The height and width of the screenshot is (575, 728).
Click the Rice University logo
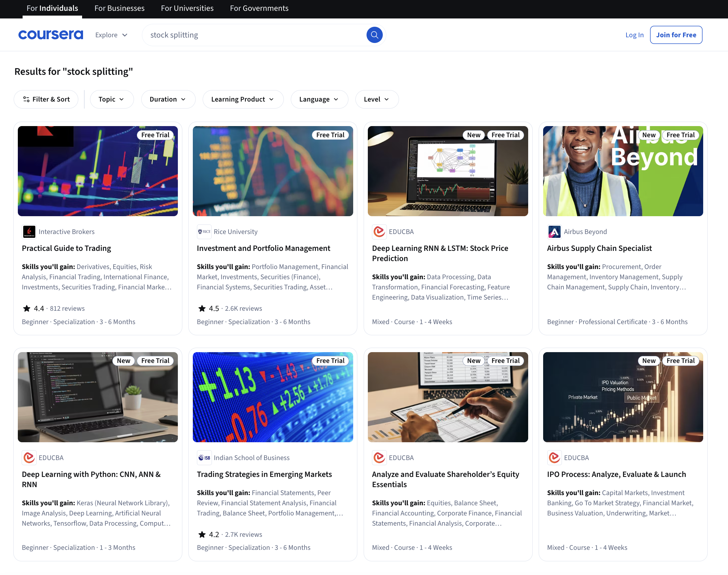click(204, 231)
